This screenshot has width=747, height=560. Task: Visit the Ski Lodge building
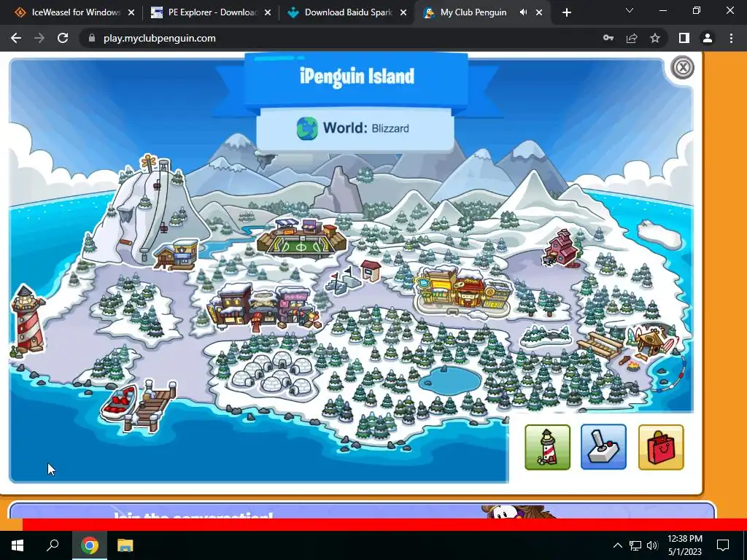coord(177,254)
